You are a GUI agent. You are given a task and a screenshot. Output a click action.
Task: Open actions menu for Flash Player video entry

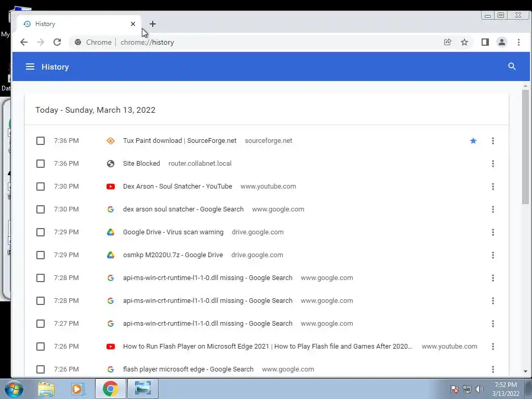click(493, 347)
